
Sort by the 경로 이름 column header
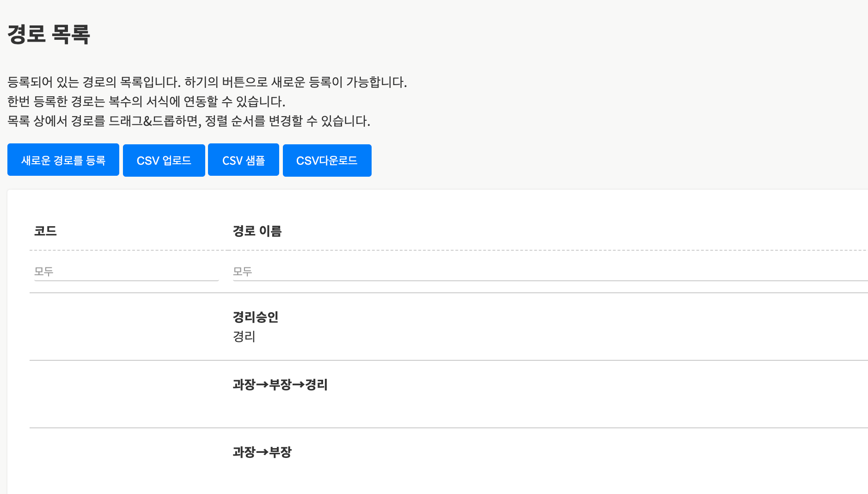257,231
